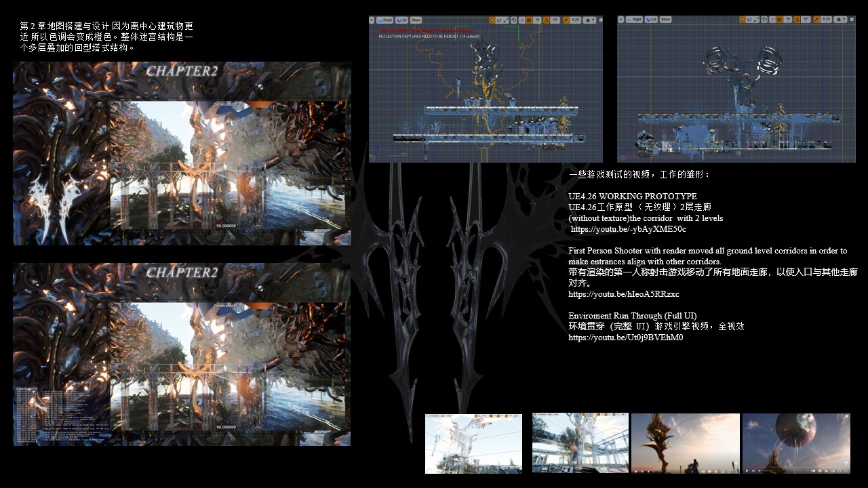Screen dimensions: 868x488
Task: Select the rotate tool in the Right viewport
Action: tap(749, 20)
